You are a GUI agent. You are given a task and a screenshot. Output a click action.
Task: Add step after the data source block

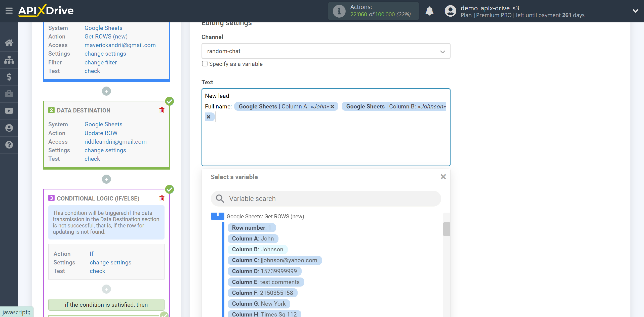[x=106, y=91]
